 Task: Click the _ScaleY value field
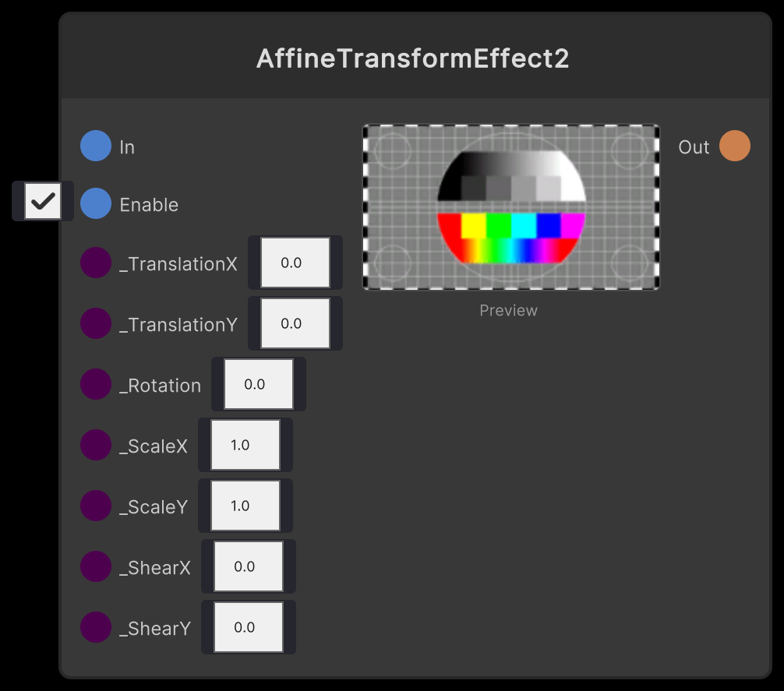[x=245, y=506]
